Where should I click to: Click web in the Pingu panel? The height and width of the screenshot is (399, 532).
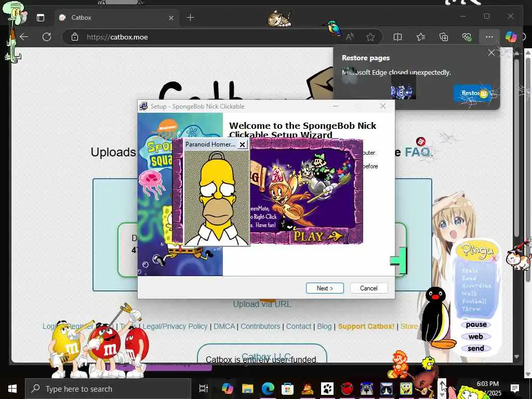[476, 337]
